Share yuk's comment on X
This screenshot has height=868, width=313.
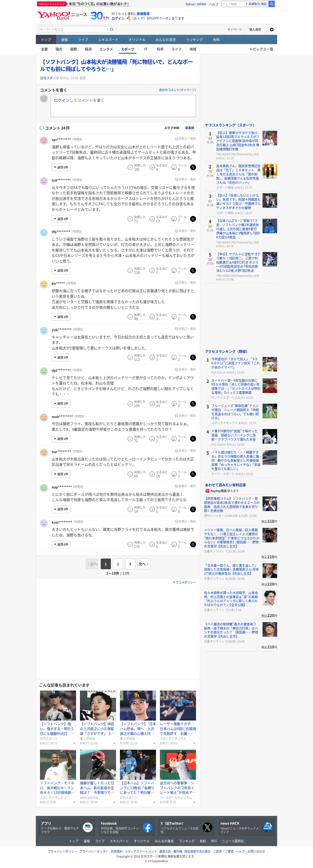tap(193, 357)
